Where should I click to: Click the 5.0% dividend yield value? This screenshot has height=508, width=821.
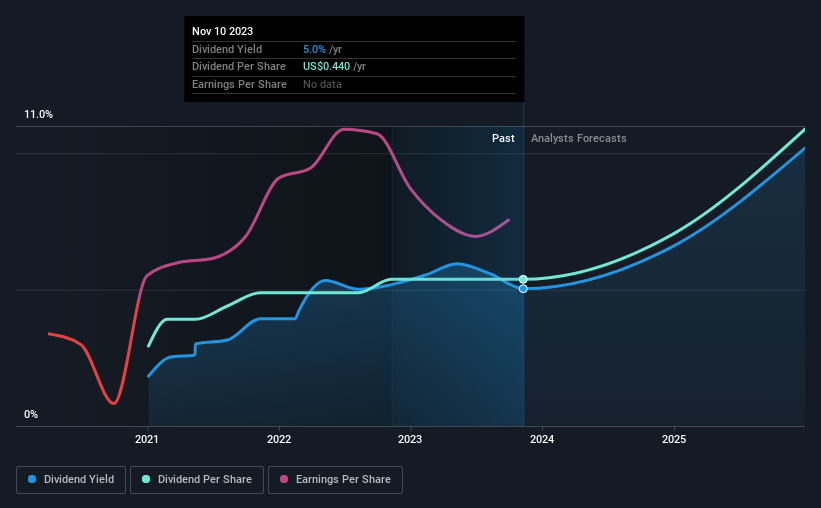tap(314, 49)
